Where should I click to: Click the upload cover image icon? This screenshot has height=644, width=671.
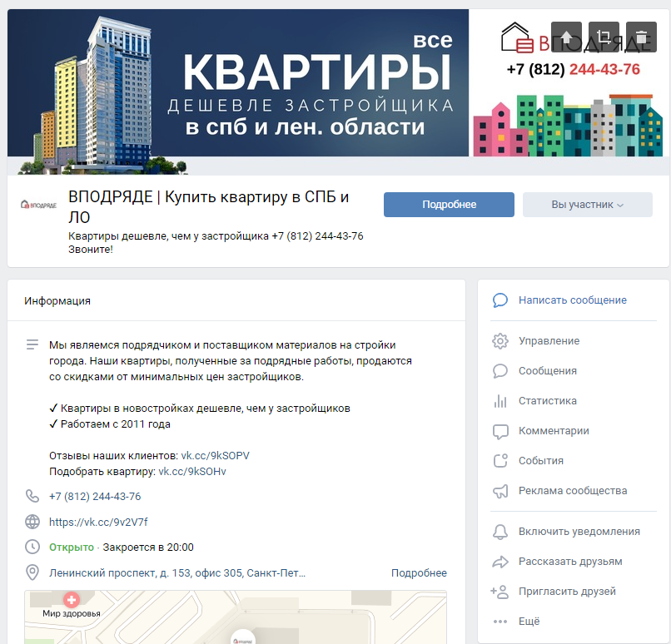pyautogui.click(x=566, y=37)
